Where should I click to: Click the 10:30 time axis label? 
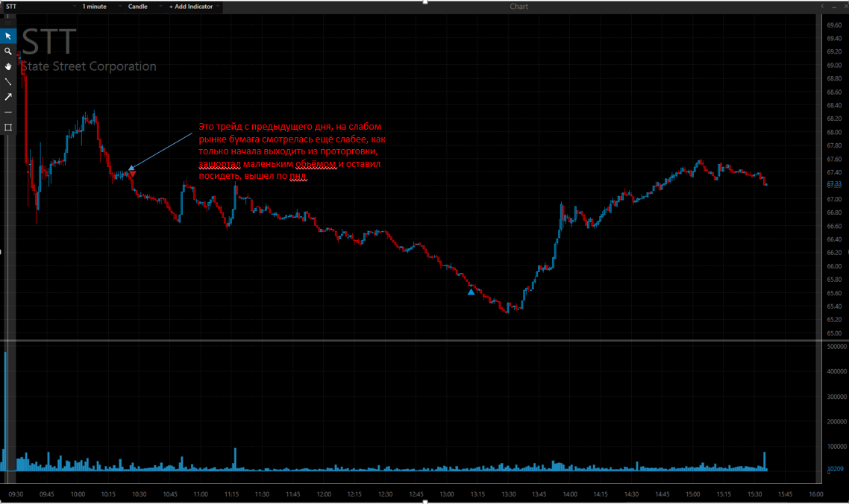click(x=140, y=494)
